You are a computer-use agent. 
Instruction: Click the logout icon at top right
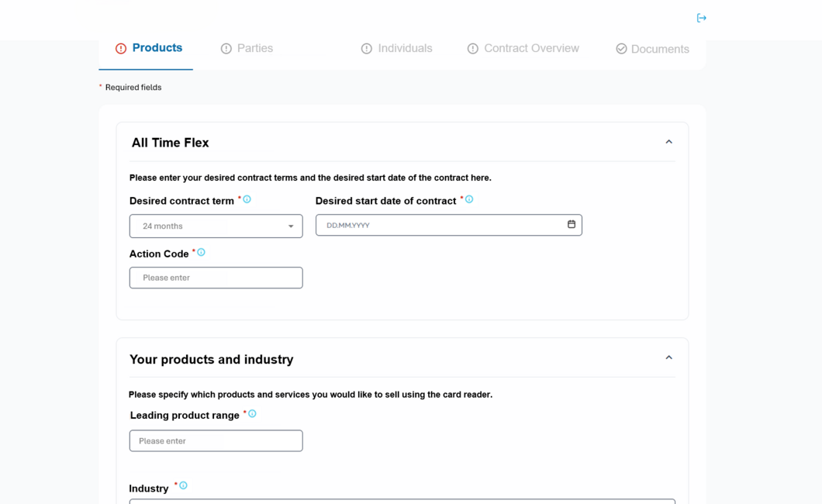(701, 18)
